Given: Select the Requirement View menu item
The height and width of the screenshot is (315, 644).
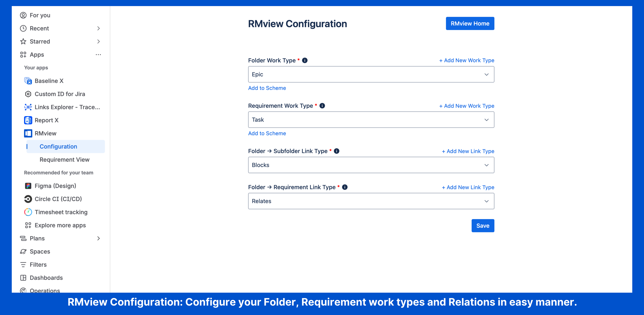Looking at the screenshot, I should point(64,159).
